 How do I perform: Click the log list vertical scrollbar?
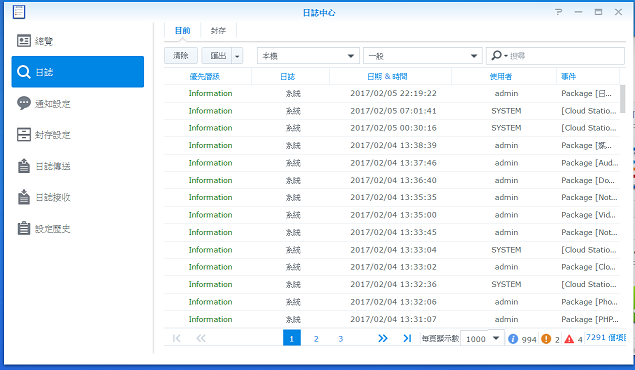[x=622, y=99]
